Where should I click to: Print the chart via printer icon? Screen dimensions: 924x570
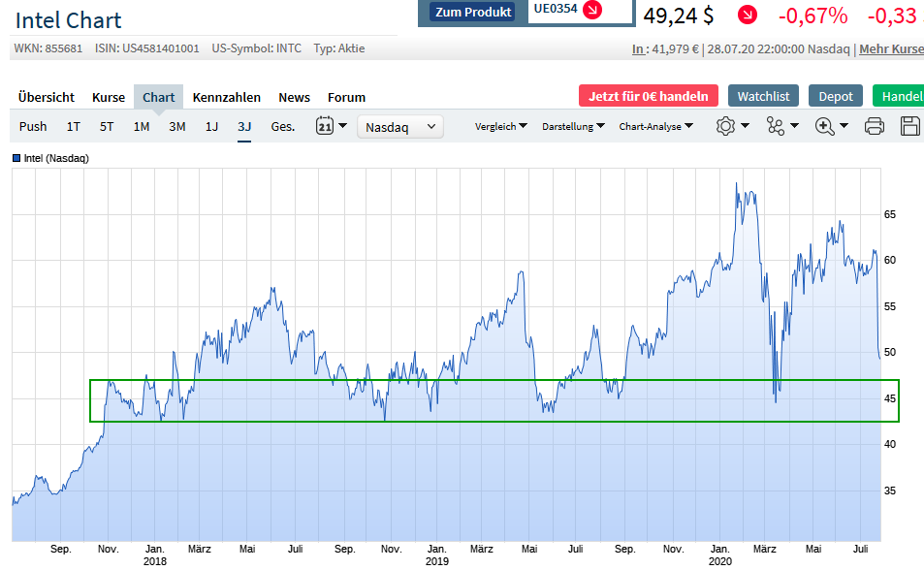pos(874,126)
